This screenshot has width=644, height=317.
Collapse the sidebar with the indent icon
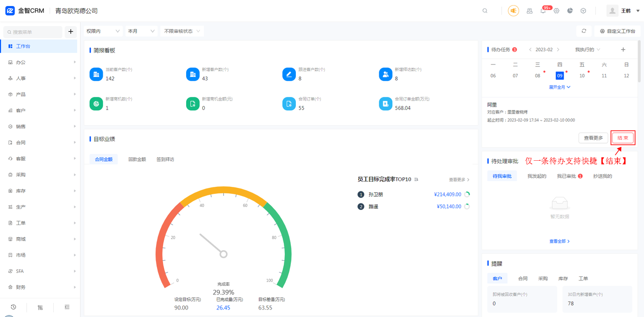[67, 307]
